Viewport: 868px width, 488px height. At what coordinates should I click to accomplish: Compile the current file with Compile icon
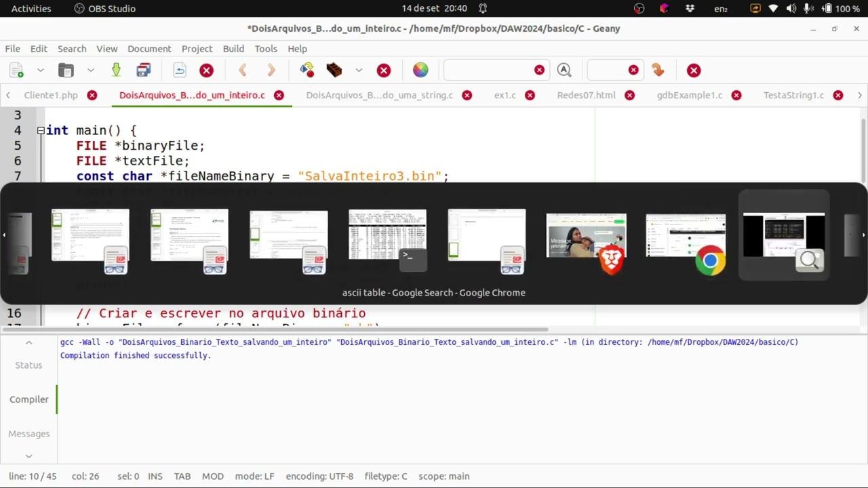[307, 70]
